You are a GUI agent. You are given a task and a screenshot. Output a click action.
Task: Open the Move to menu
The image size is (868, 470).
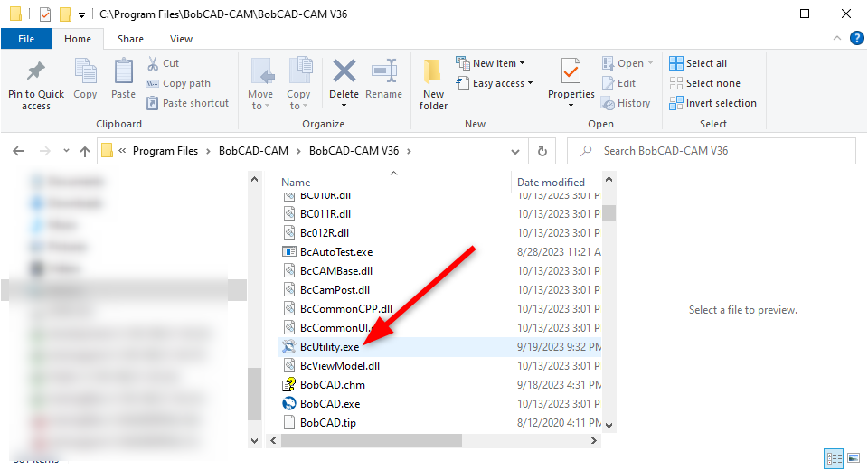pyautogui.click(x=260, y=85)
